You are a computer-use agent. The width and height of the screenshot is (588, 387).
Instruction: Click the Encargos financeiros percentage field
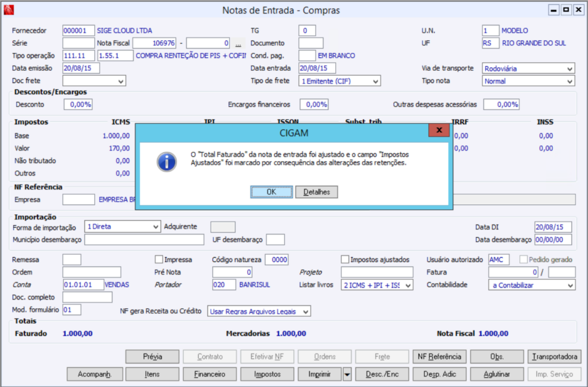[x=314, y=105]
